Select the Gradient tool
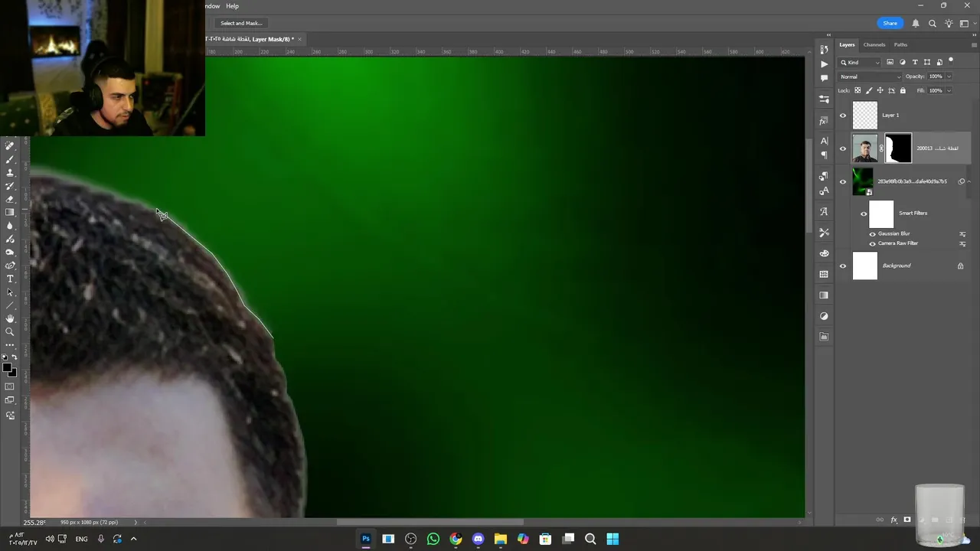Image resolution: width=980 pixels, height=551 pixels. [10, 212]
